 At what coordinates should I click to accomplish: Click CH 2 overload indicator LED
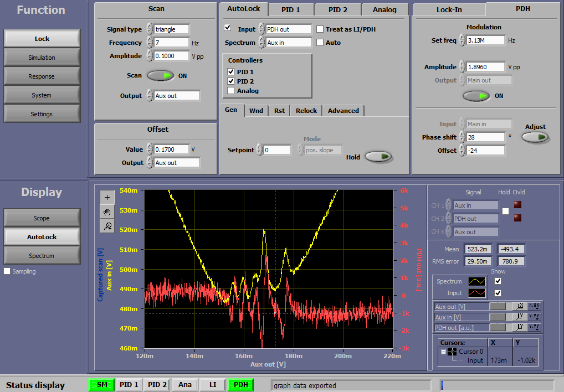517,218
